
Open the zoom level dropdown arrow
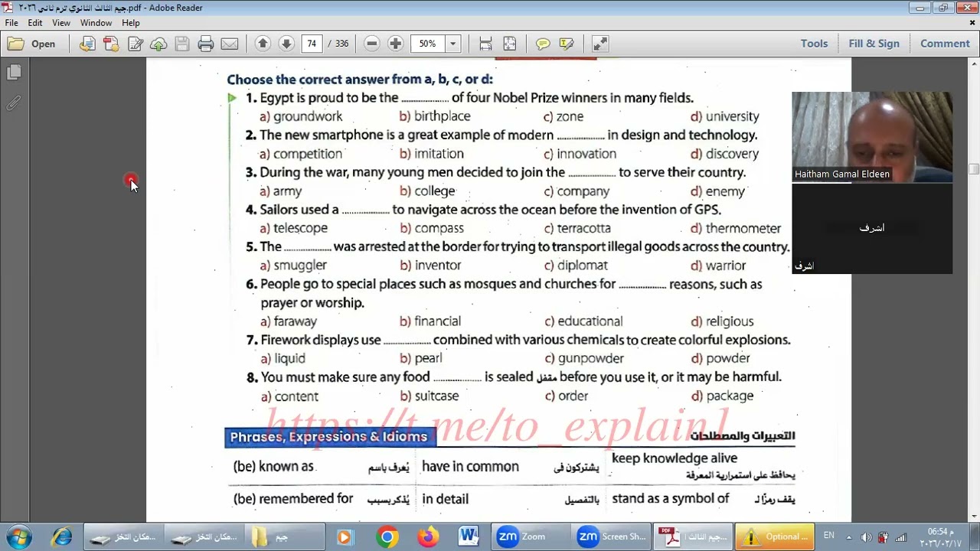(452, 44)
